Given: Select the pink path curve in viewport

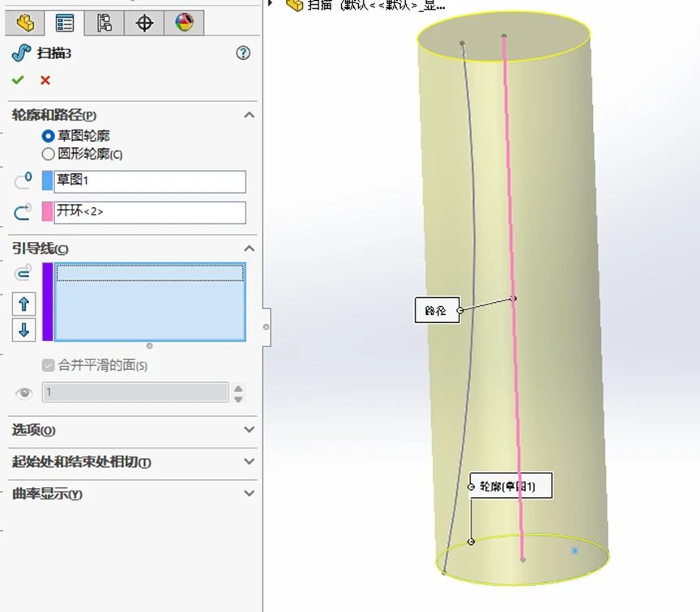Looking at the screenshot, I should coord(511,268).
